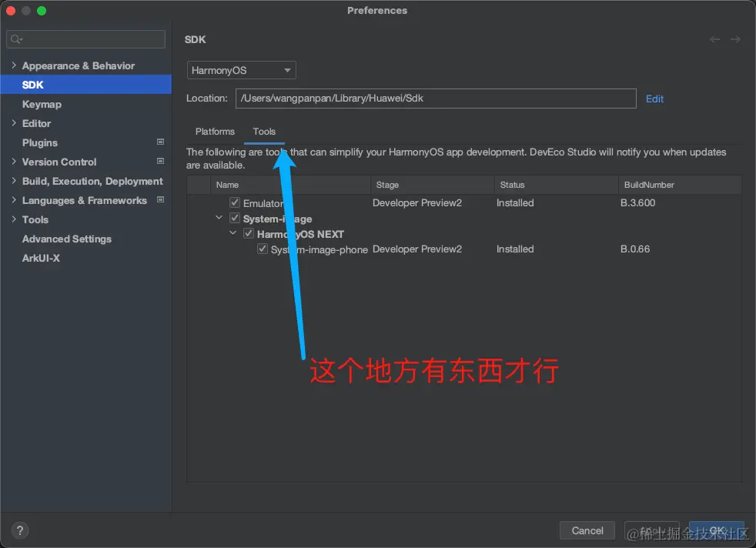Open ArkUI-X settings
This screenshot has height=548, width=756.
point(41,259)
